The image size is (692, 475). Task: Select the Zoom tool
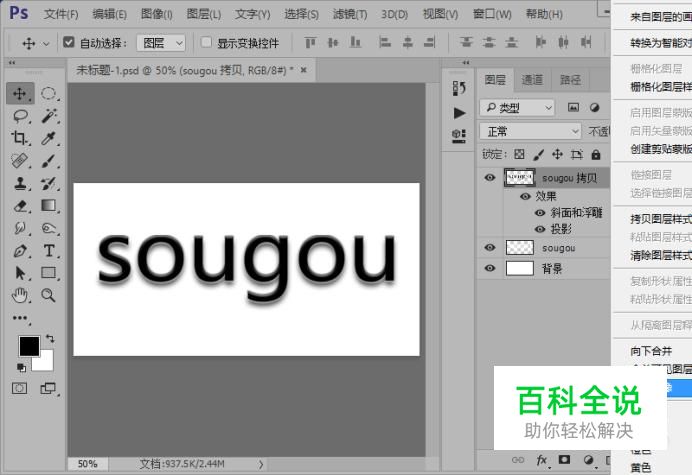point(49,295)
